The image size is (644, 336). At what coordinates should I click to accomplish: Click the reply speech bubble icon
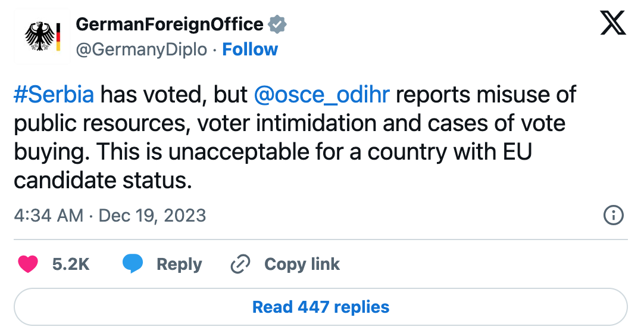[x=132, y=264]
